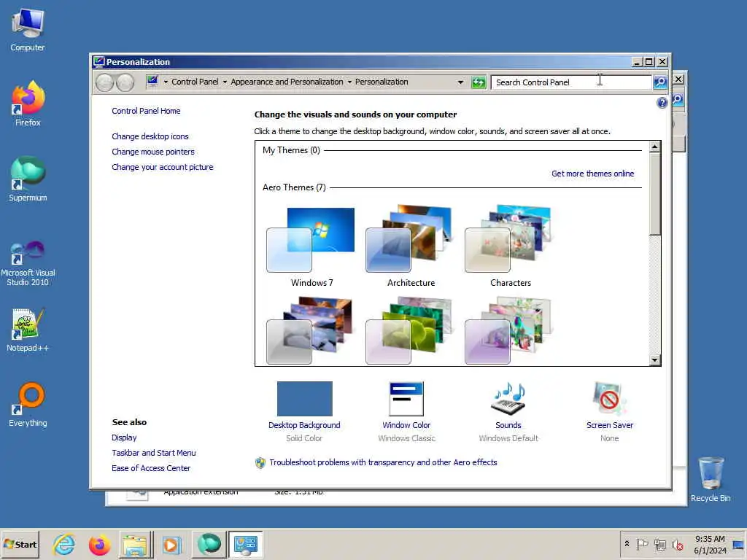The height and width of the screenshot is (560, 747).
Task: Open the address bar history dropdown
Action: (x=460, y=82)
